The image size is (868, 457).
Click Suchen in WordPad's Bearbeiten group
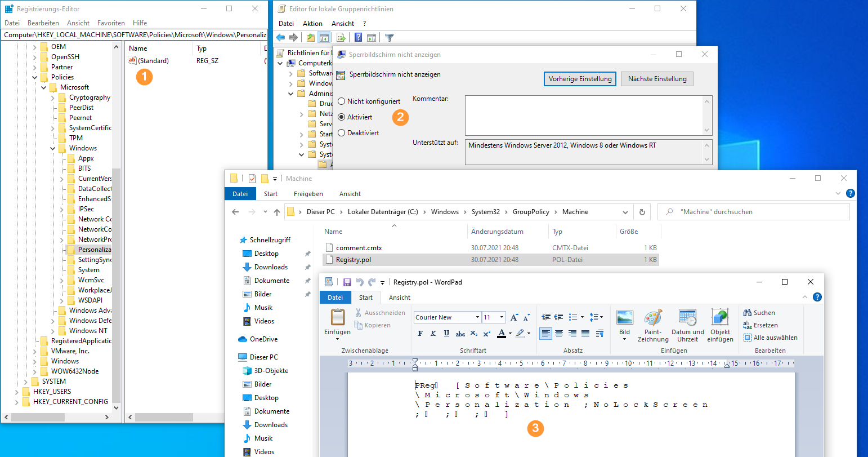coord(759,313)
